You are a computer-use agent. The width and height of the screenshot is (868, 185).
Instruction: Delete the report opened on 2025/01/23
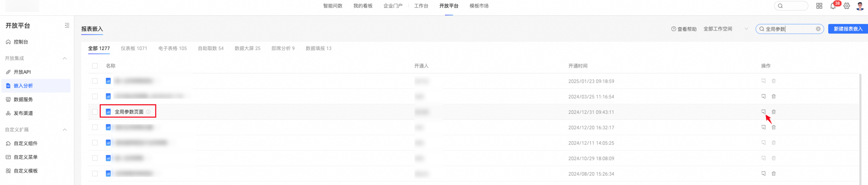(774, 81)
